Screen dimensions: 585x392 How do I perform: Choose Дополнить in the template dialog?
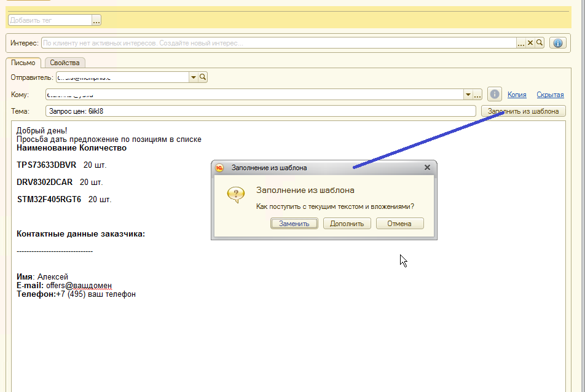pos(347,224)
